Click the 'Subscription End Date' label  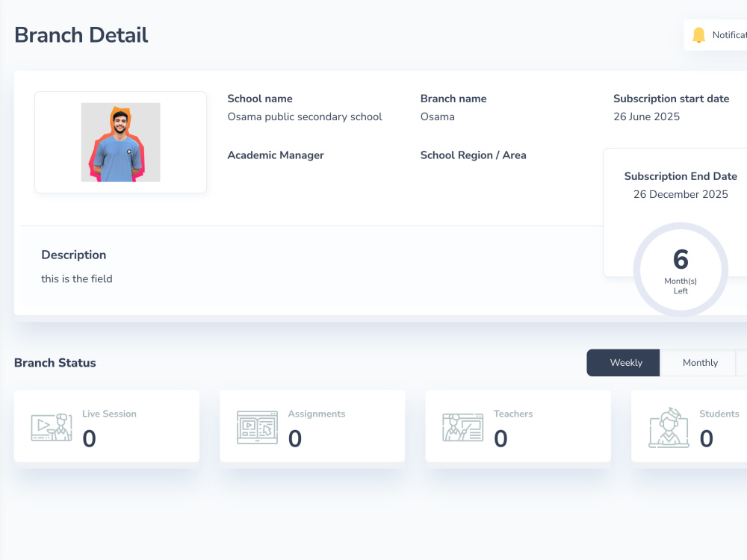point(681,176)
